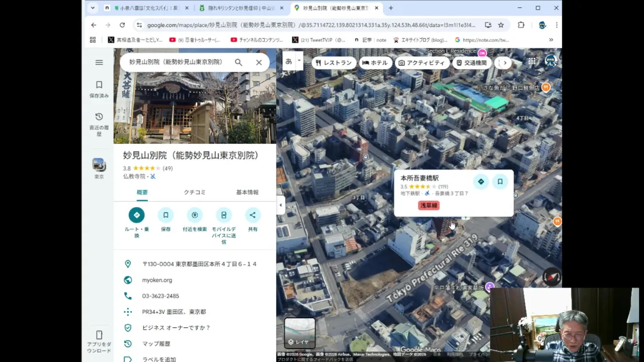Open the Layers (レイヤ) map view button
644x362 pixels.
coord(299,333)
